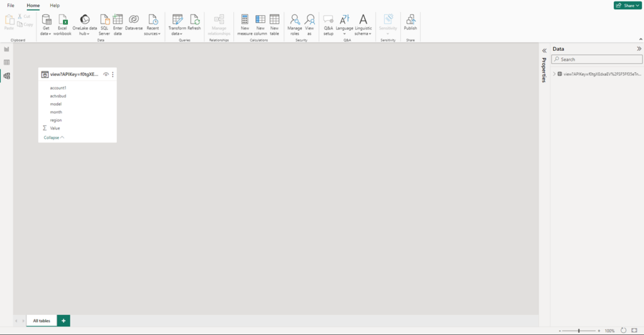Viewport: 644px width, 335px height.
Task: Toggle table visibility eye icon
Action: point(106,74)
